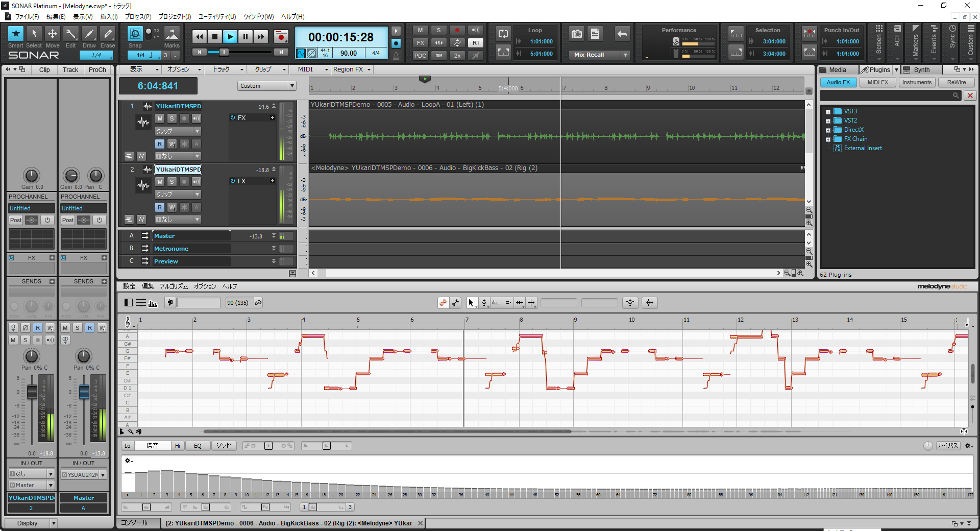This screenshot has width=980, height=531.
Task: Select the Smart tool
Action: (16, 34)
